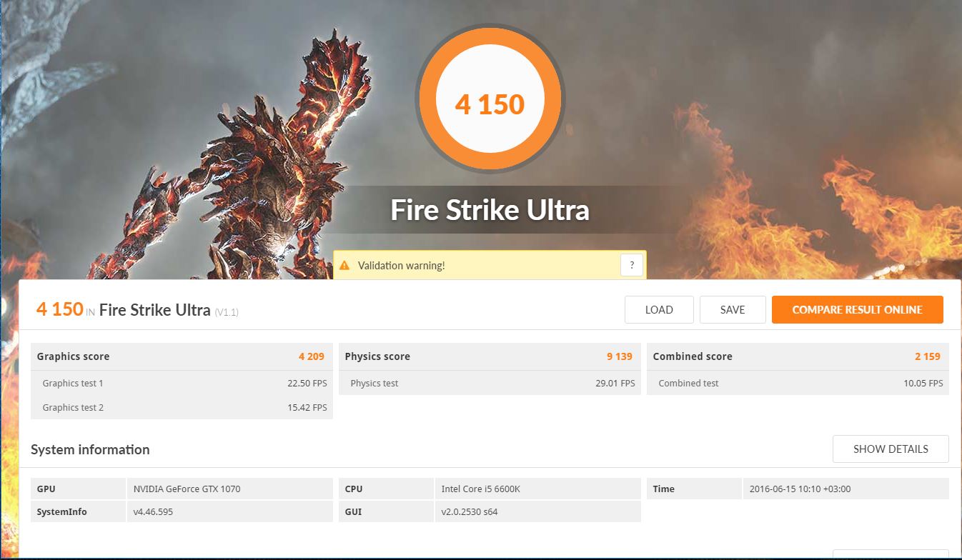Click the CPU label cell

tap(386, 489)
